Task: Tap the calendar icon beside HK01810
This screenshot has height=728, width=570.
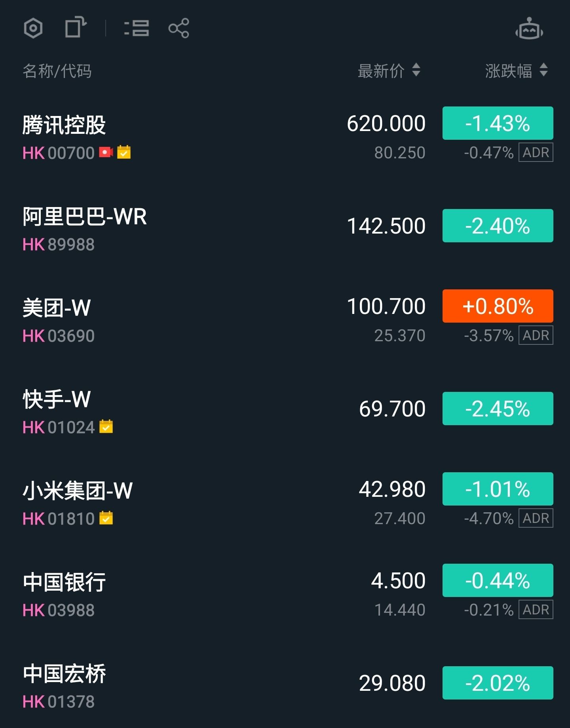Action: tap(106, 518)
